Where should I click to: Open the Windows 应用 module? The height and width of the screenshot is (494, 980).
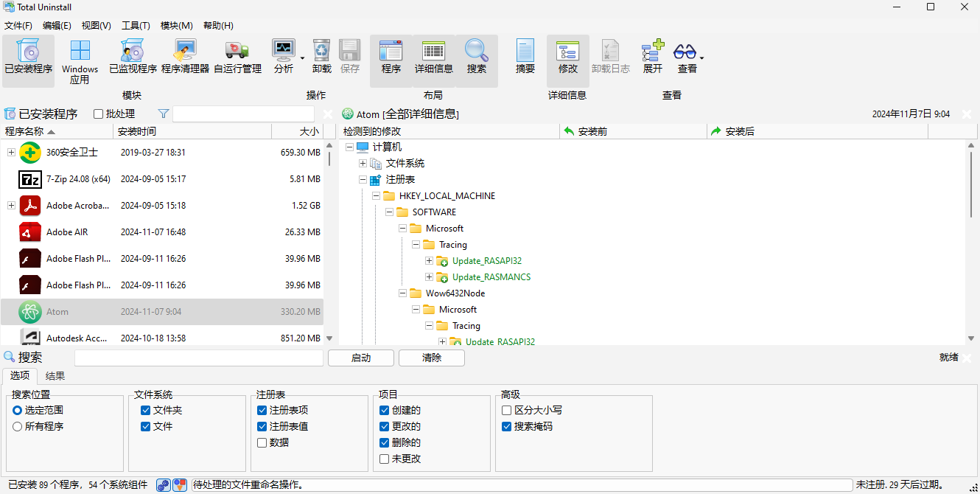click(80, 60)
